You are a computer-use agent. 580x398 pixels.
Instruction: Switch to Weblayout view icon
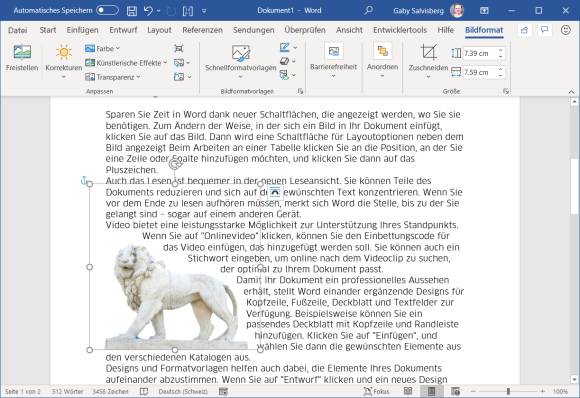coord(455,391)
